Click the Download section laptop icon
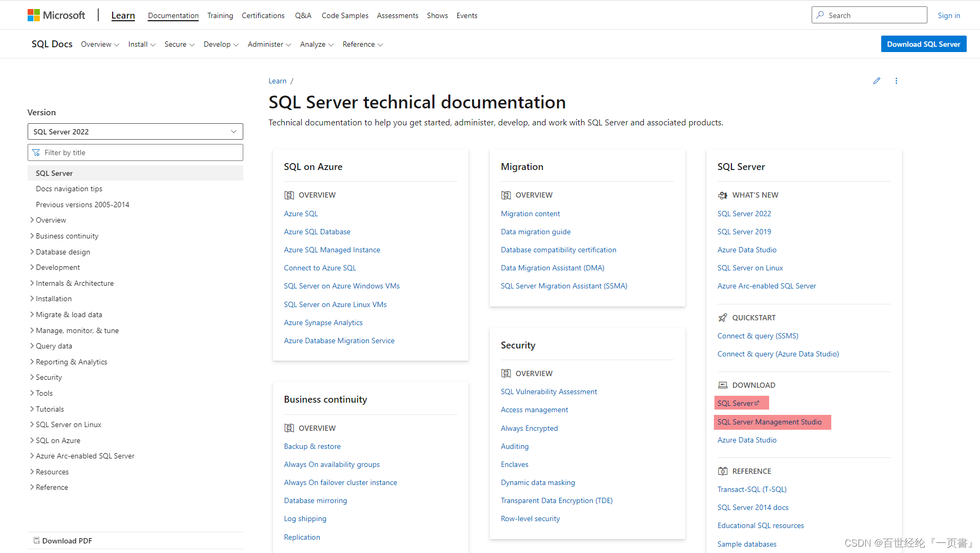 tap(722, 385)
